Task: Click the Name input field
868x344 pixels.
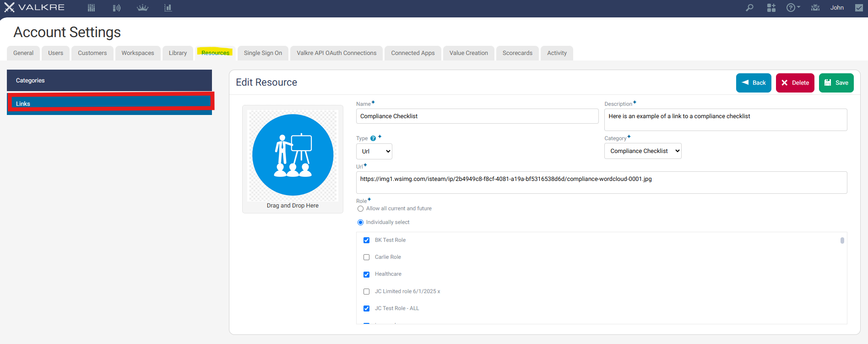Action: [x=477, y=116]
